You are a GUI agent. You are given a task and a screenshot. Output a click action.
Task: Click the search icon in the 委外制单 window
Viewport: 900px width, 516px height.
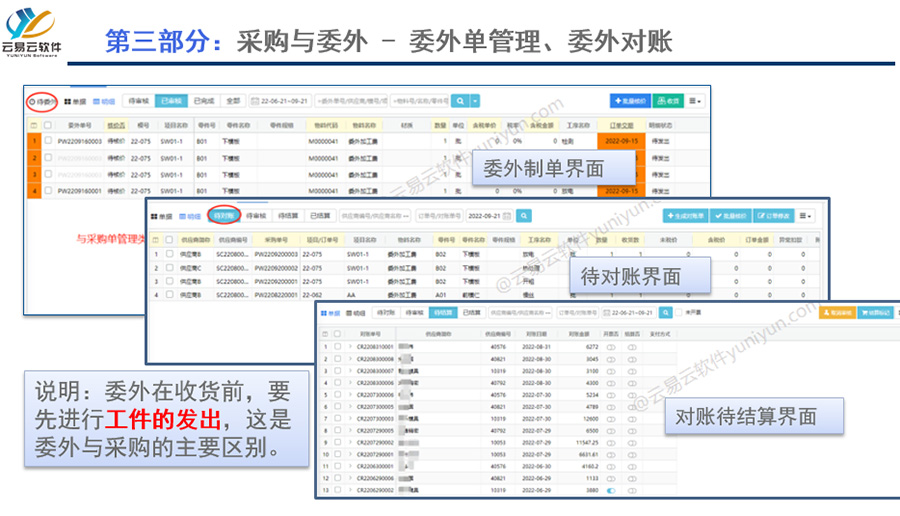tap(460, 101)
